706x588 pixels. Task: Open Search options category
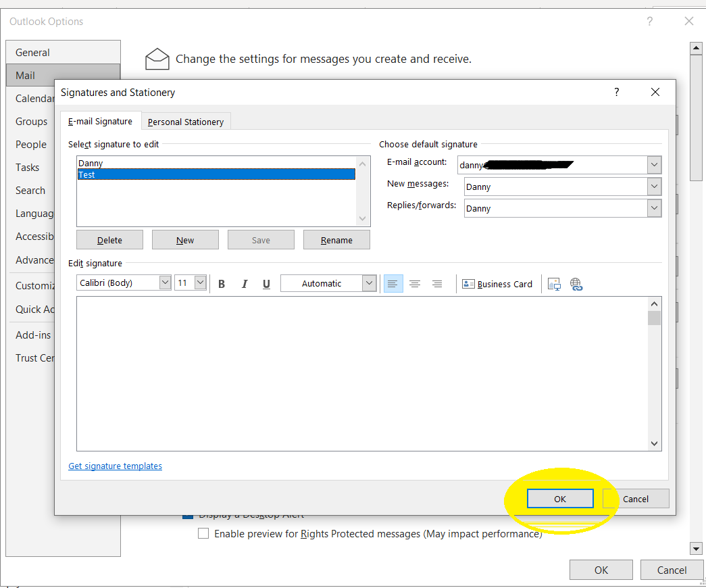pyautogui.click(x=30, y=190)
